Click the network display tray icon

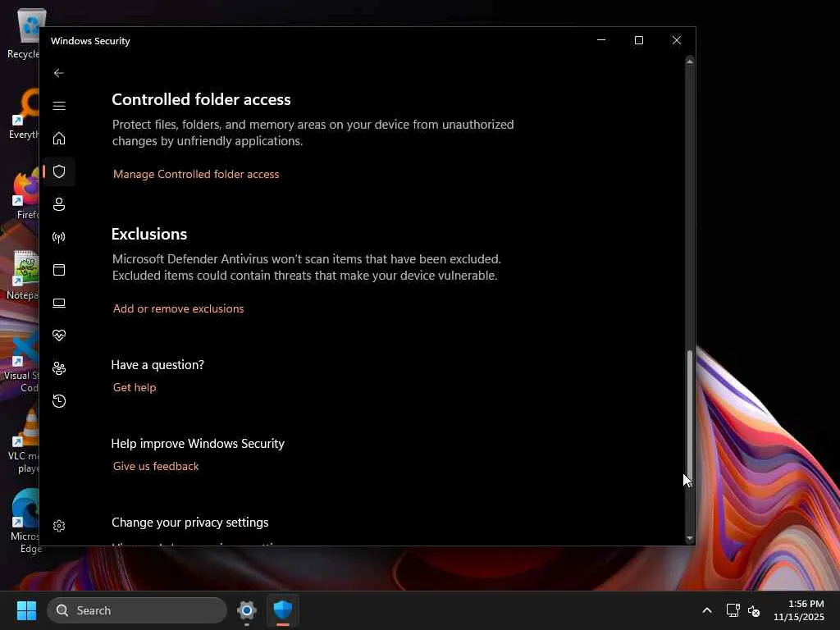point(733,610)
